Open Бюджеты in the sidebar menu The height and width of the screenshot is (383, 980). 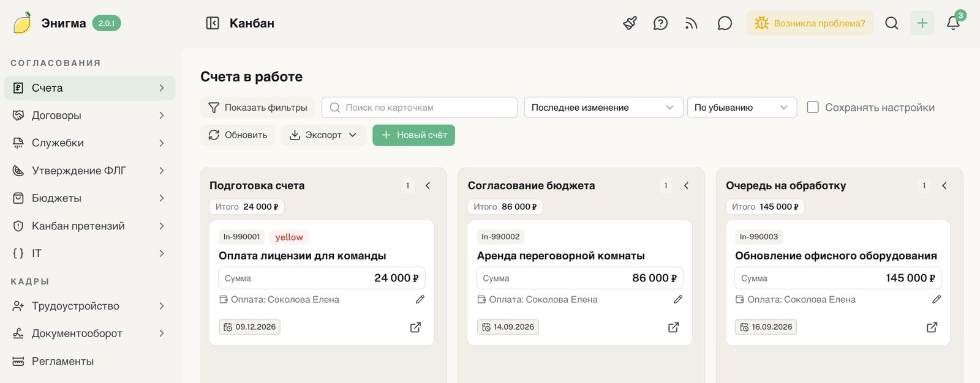pos(90,198)
